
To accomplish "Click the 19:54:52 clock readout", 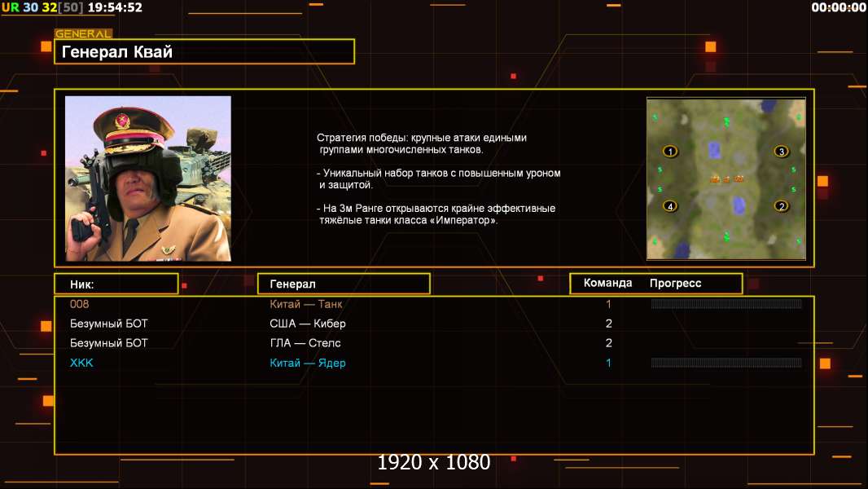I will click(115, 7).
